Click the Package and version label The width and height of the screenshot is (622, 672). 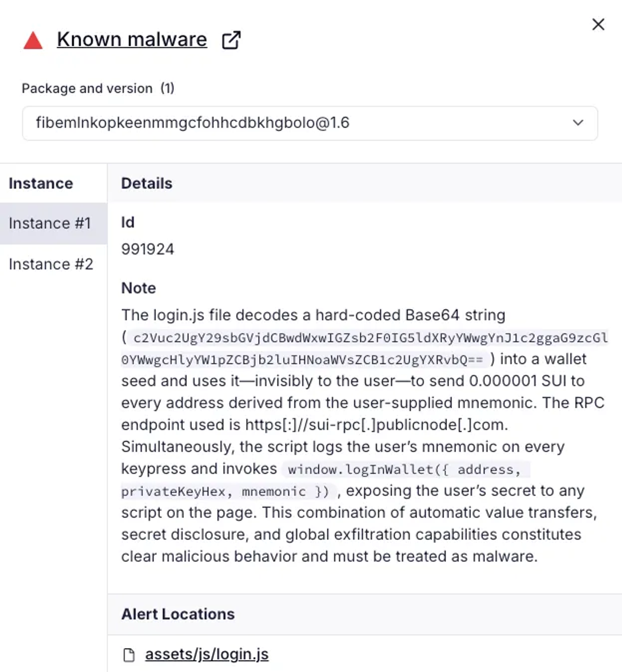(x=87, y=88)
